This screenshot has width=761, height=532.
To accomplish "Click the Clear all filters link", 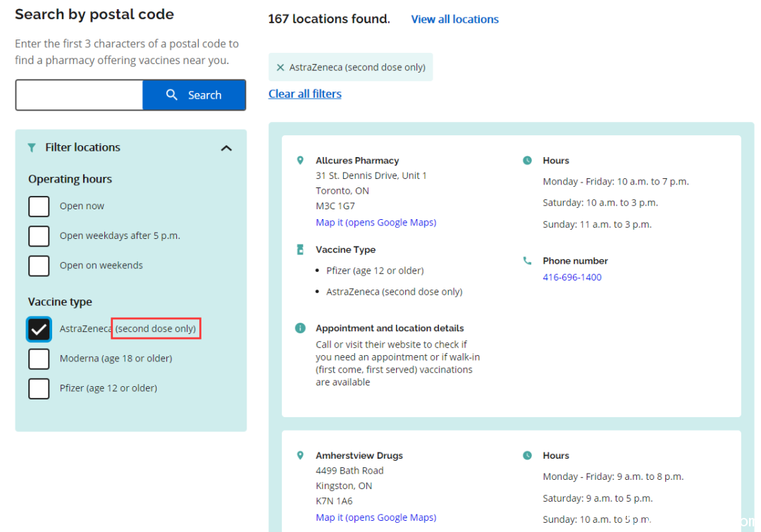I will coord(305,94).
